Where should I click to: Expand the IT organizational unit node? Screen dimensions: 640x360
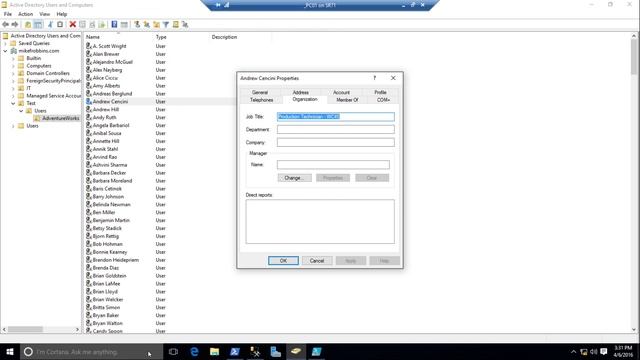pyautogui.click(x=13, y=88)
